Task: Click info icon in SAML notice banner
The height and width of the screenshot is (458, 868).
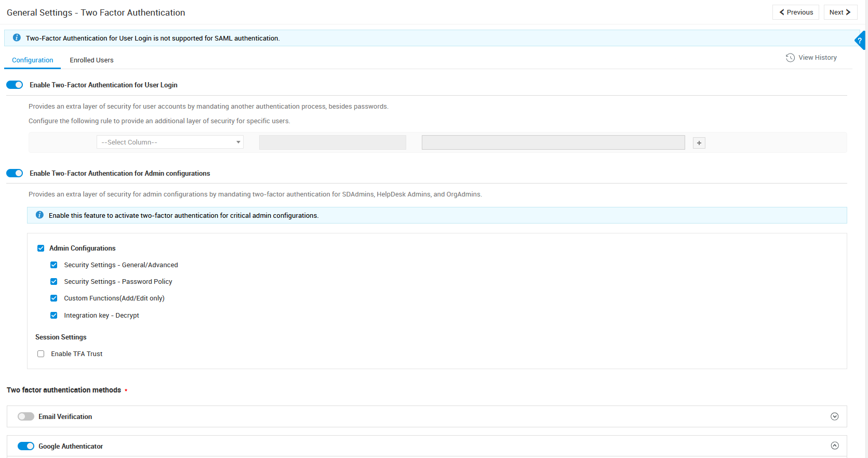Action: (17, 38)
